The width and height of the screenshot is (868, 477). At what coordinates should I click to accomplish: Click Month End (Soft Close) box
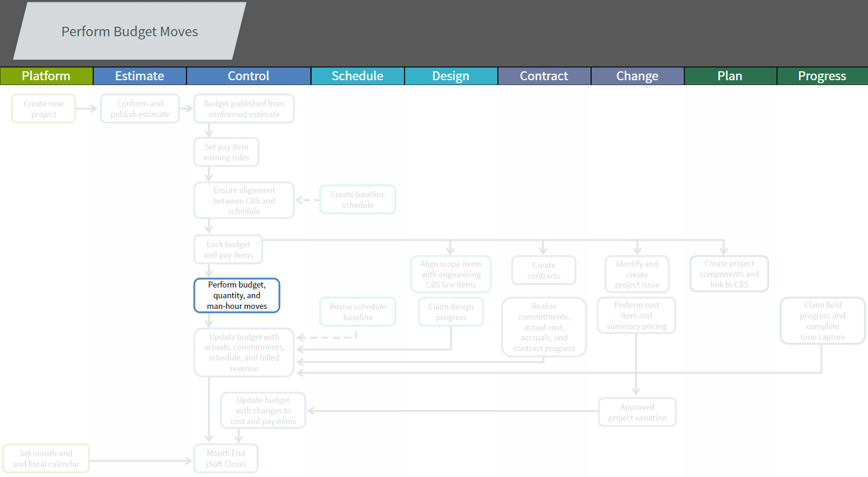pyautogui.click(x=226, y=459)
